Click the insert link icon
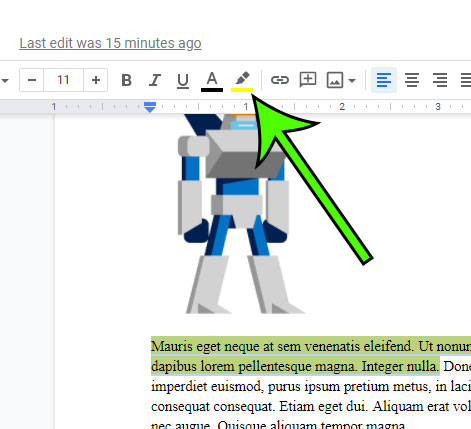This screenshot has height=429, width=471. pyautogui.click(x=280, y=80)
